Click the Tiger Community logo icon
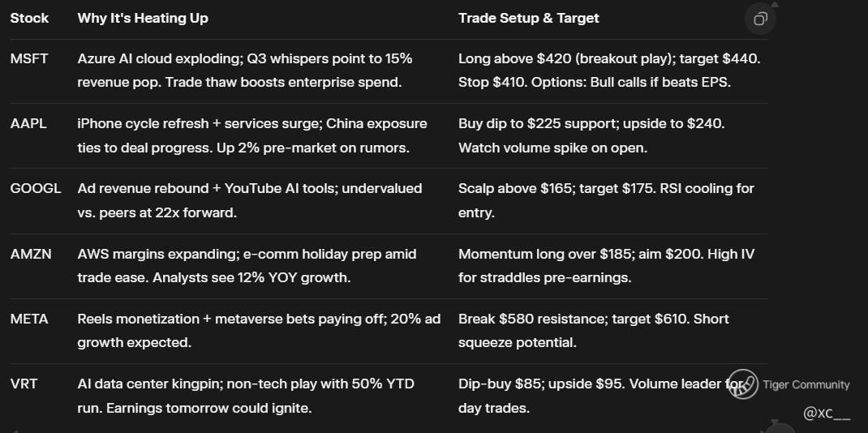 (742, 385)
